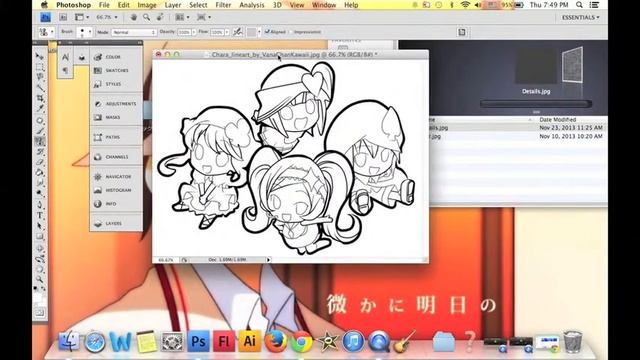Image resolution: width=640 pixels, height=360 pixels.
Task: Select Hand tool in application bar
Action: (x=133, y=17)
